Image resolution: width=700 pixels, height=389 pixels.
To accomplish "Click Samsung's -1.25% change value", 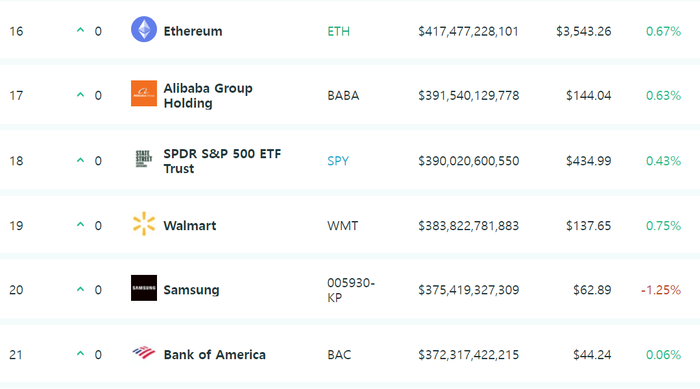I will point(661,290).
